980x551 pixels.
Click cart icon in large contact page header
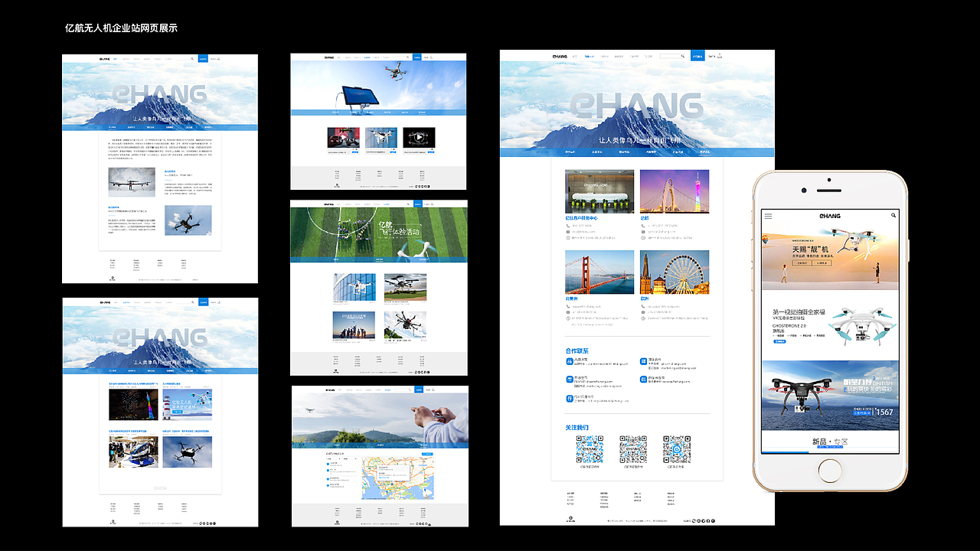click(720, 56)
